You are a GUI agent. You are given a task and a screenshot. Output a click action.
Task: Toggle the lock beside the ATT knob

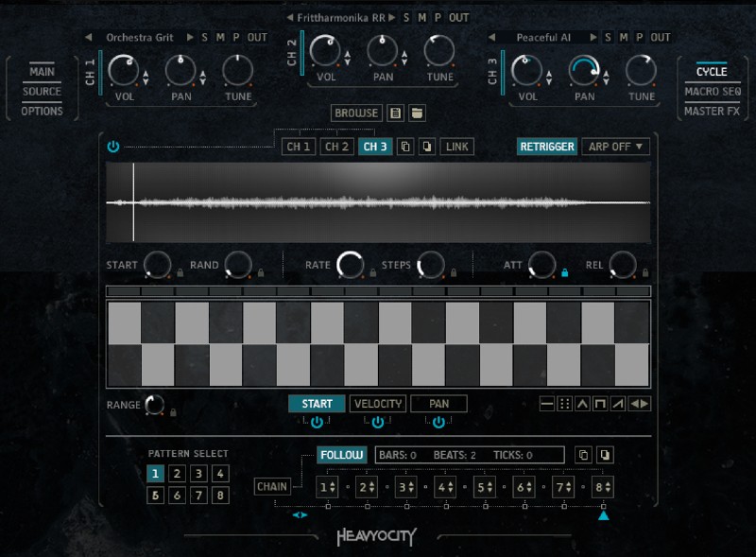tap(563, 271)
